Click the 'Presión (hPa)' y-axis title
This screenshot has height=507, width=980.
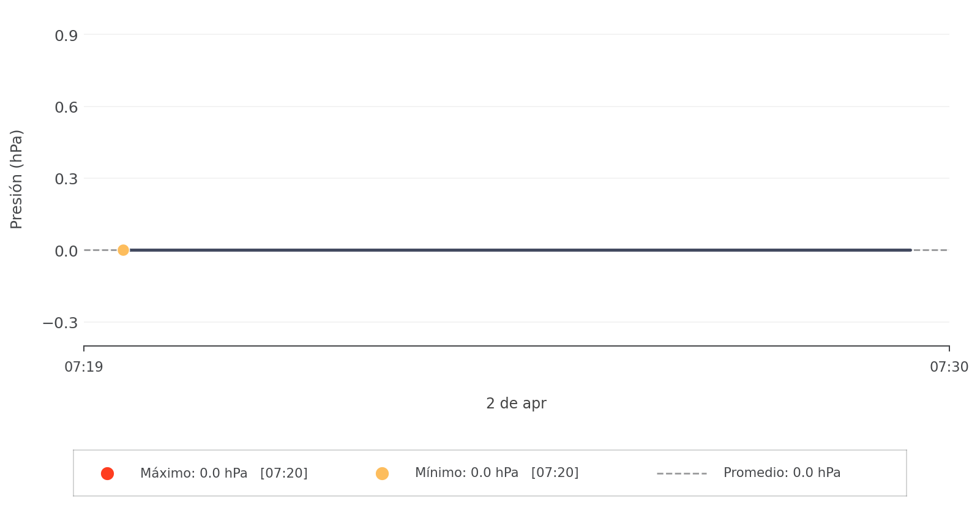pos(17,179)
